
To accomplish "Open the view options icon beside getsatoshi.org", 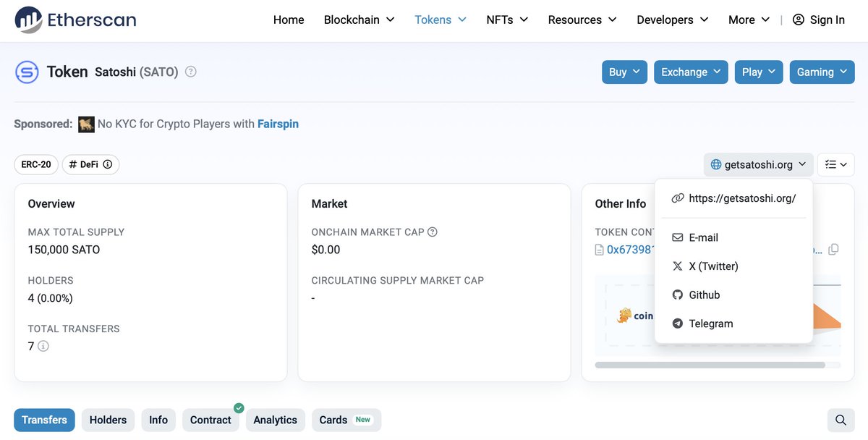I will click(835, 164).
